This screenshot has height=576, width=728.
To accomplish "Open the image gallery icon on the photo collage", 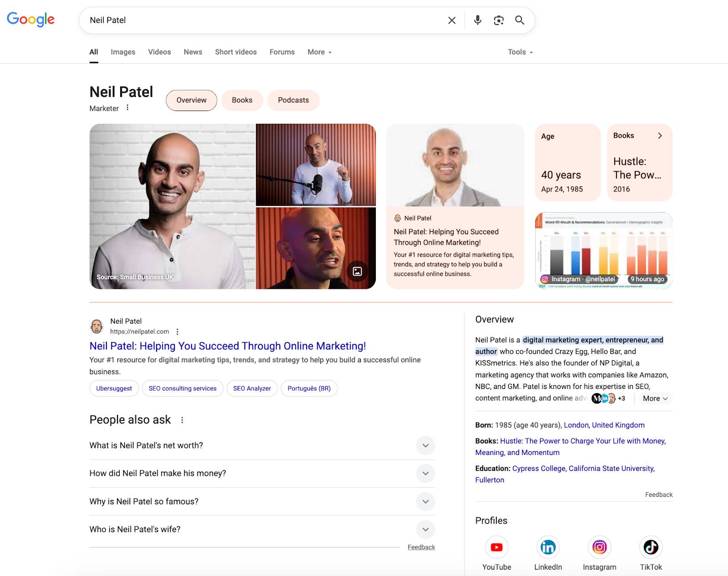I will click(x=358, y=271).
